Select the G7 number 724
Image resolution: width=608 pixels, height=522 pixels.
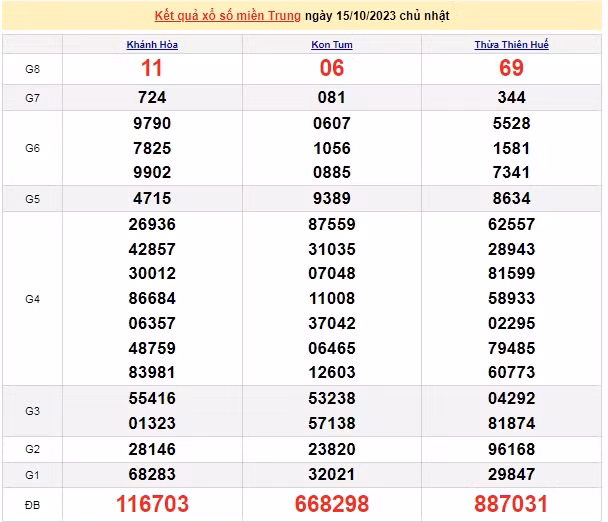(x=152, y=98)
